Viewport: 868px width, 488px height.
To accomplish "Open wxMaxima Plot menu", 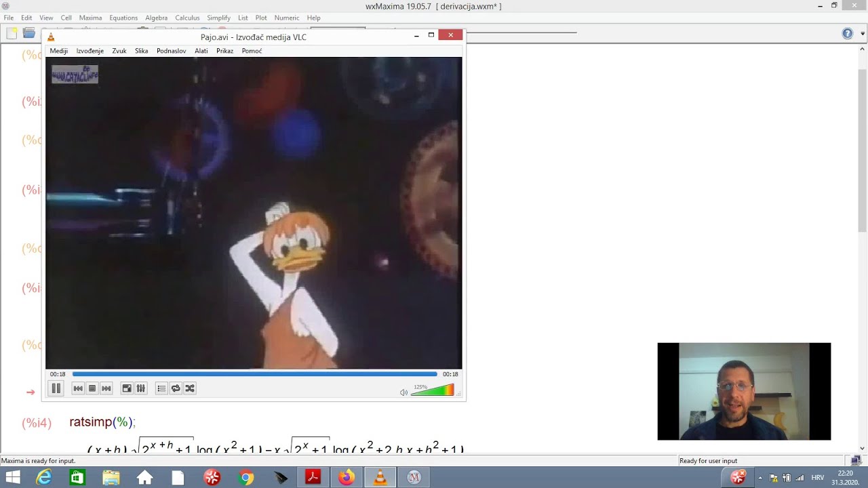I will 261,18.
